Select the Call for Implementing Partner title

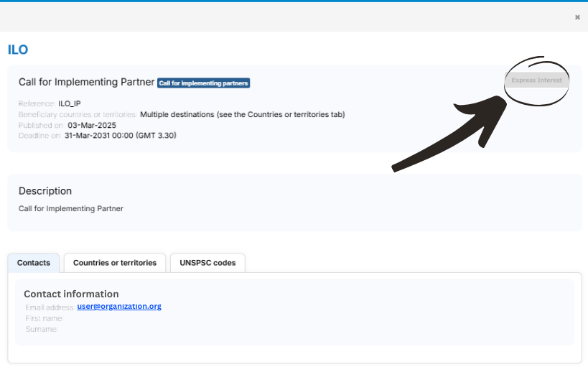pyautogui.click(x=87, y=82)
